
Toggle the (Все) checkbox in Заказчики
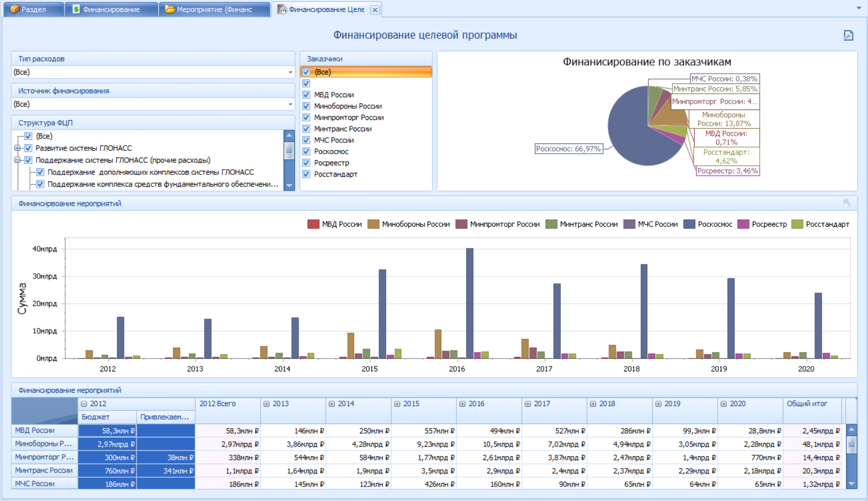[306, 72]
